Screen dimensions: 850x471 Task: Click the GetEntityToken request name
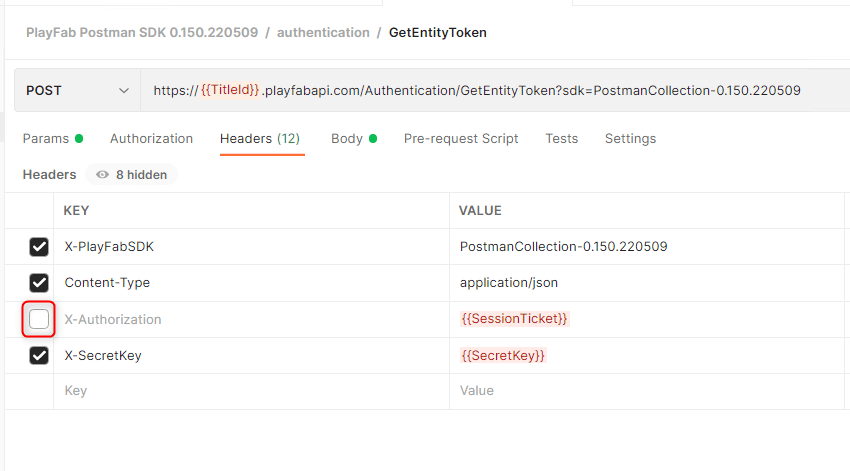(x=437, y=33)
